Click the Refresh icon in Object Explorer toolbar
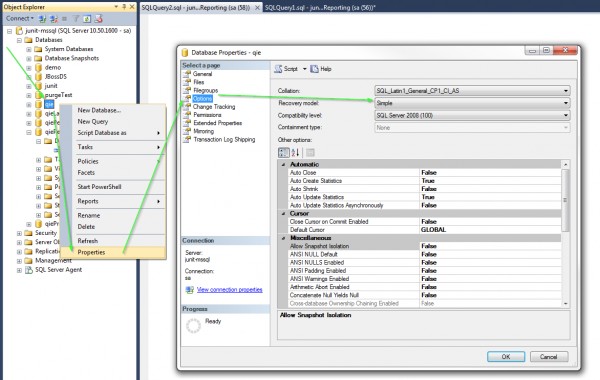Screen dimensions: 600x380 pos(87,18)
